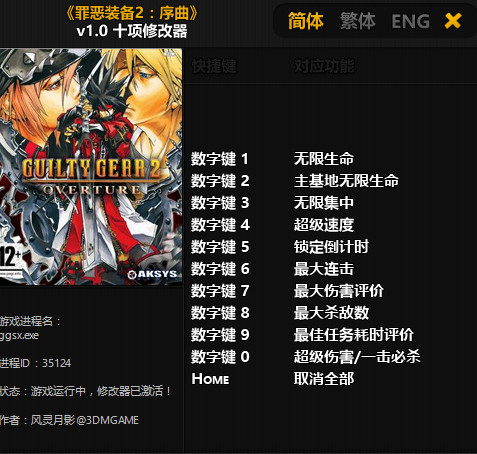This screenshot has width=477, height=454.
Task: Click the 快捷键 column header
Action: [214, 66]
